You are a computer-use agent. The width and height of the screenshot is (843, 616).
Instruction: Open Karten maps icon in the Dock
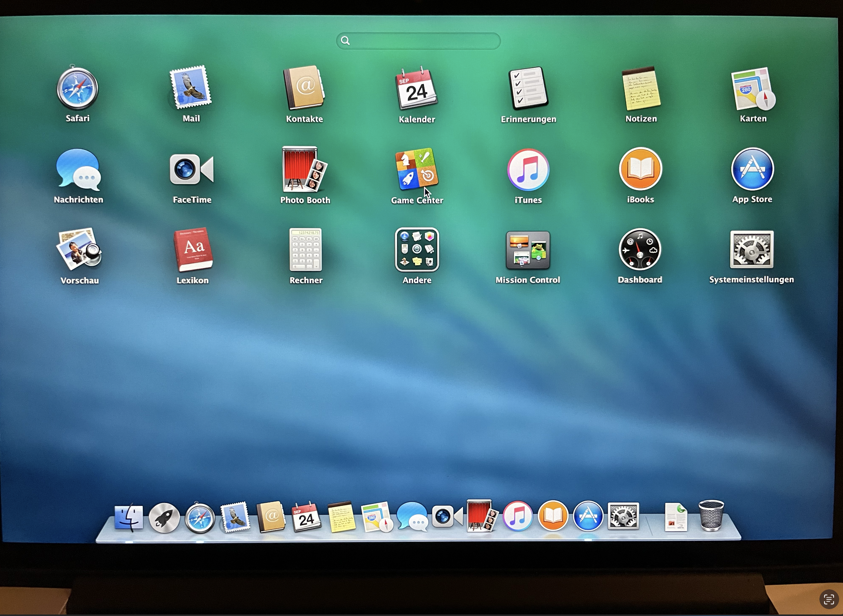click(x=377, y=517)
